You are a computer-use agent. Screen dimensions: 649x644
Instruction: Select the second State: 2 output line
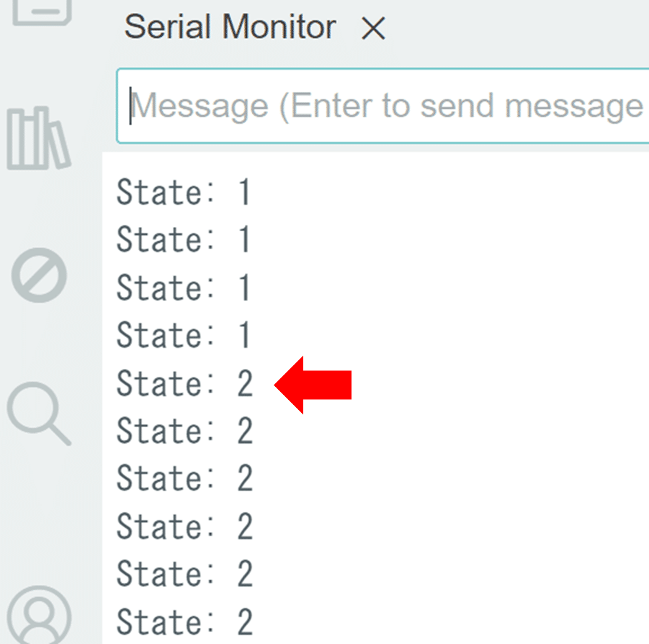pyautogui.click(x=184, y=431)
